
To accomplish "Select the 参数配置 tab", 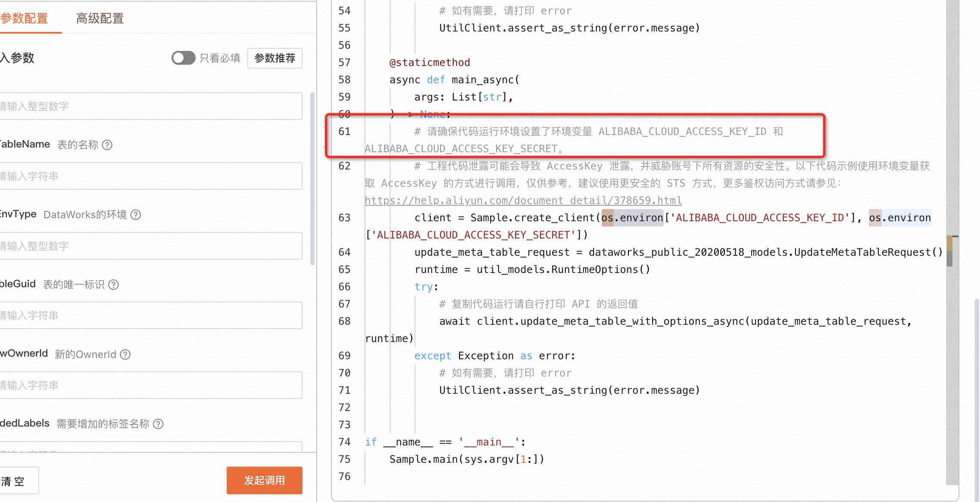I will point(25,18).
